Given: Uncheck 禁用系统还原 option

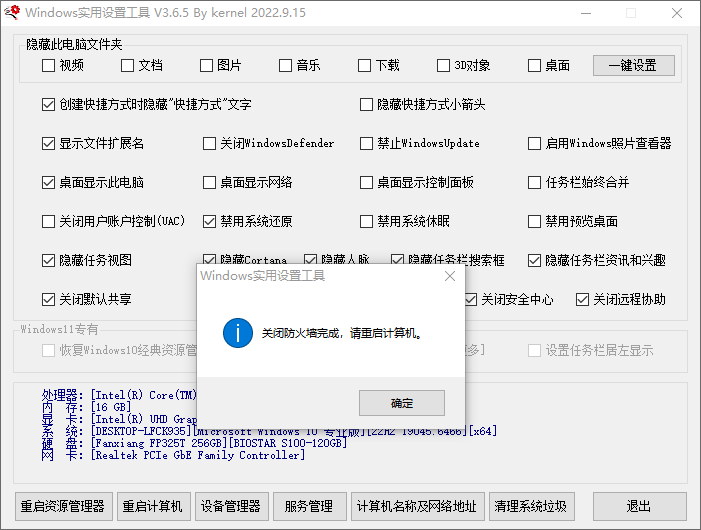Looking at the screenshot, I should click(209, 221).
